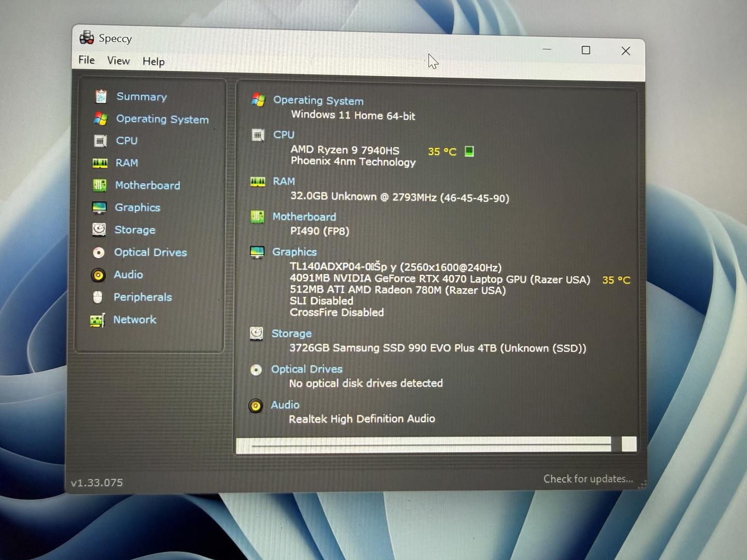The width and height of the screenshot is (747, 560).
Task: Open the File menu
Action: coord(87,60)
